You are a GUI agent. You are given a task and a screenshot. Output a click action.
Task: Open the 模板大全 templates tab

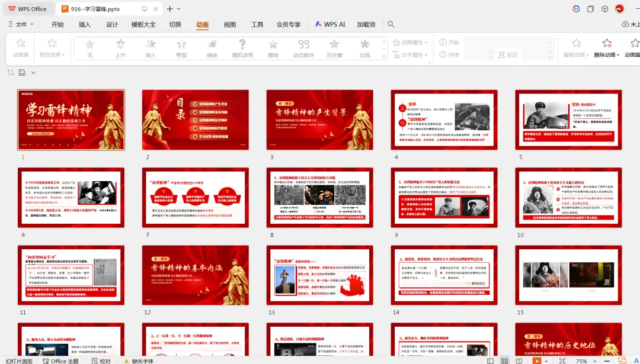(x=143, y=24)
